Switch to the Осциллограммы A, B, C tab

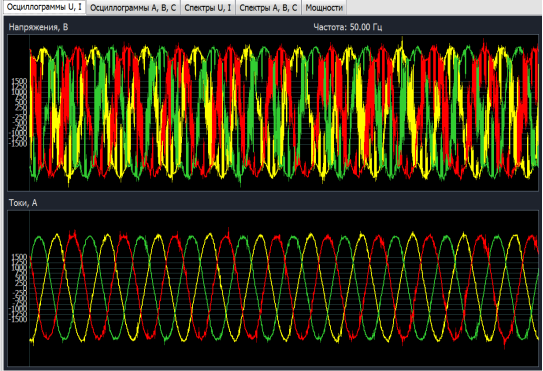(x=133, y=8)
